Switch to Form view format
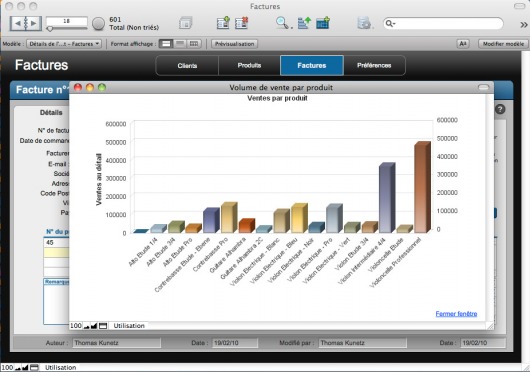 pos(166,44)
